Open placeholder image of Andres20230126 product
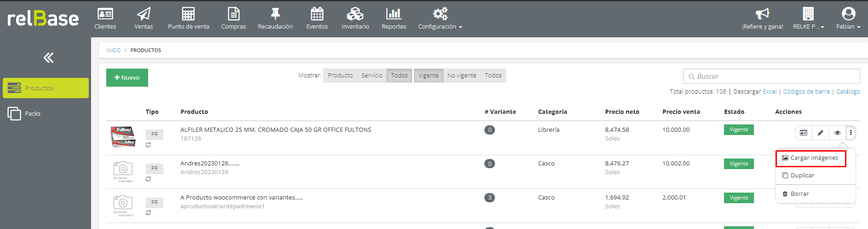868x229 pixels. [123, 171]
